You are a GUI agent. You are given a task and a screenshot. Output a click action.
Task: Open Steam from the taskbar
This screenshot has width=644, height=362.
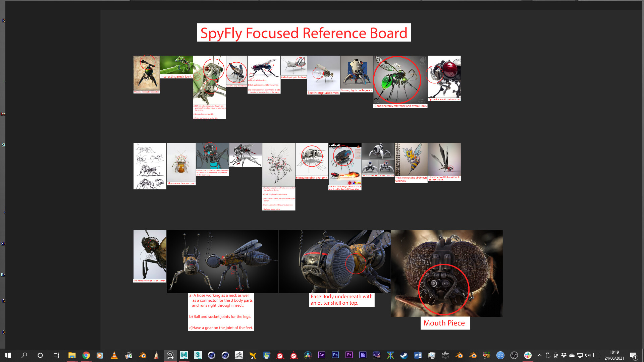(x=404, y=356)
